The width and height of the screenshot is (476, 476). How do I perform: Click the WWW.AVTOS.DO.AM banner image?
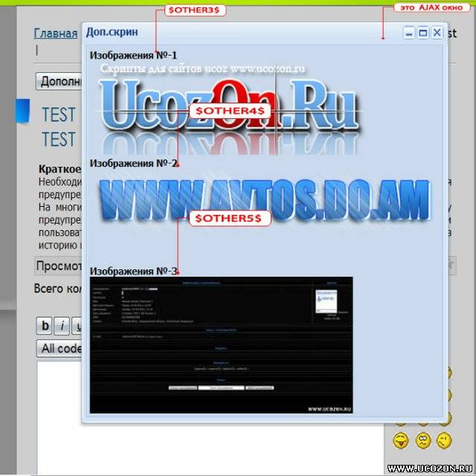(264, 200)
